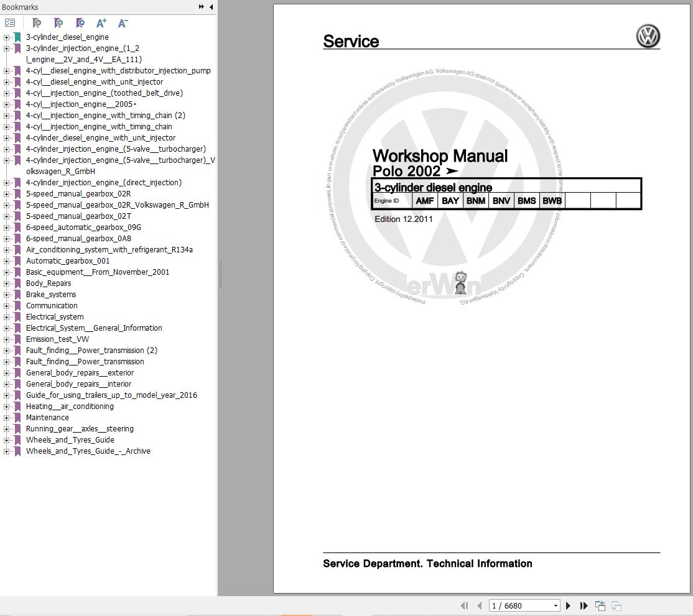Click the delete bookmark icon
Screen dimensions: 693x616
(37, 22)
